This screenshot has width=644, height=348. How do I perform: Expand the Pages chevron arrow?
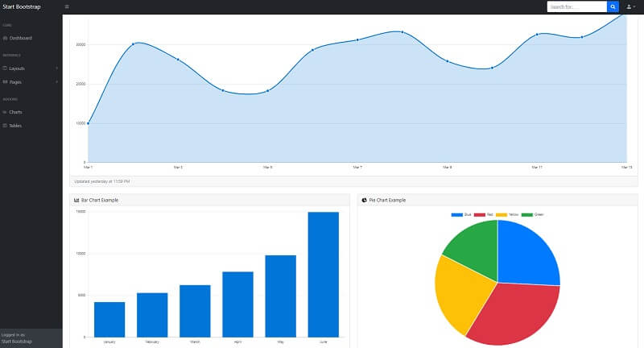coord(56,81)
